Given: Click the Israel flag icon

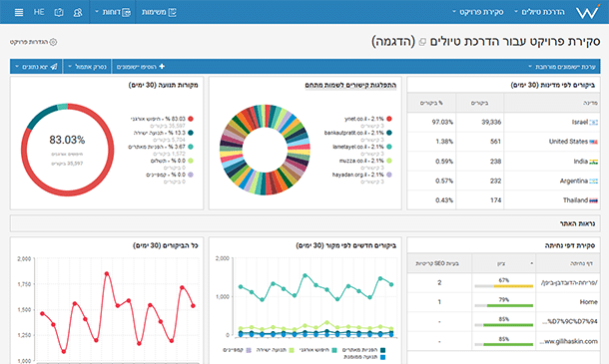Looking at the screenshot, I should (593, 123).
